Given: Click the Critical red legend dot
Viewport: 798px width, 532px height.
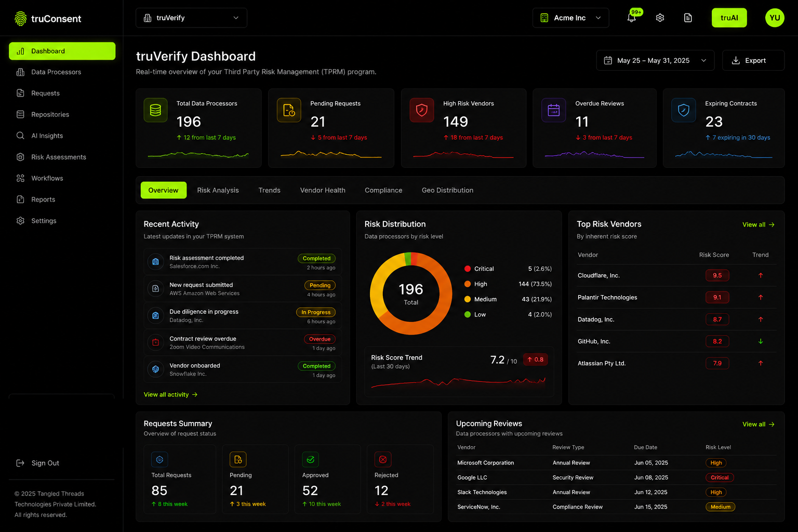Looking at the screenshot, I should 468,269.
